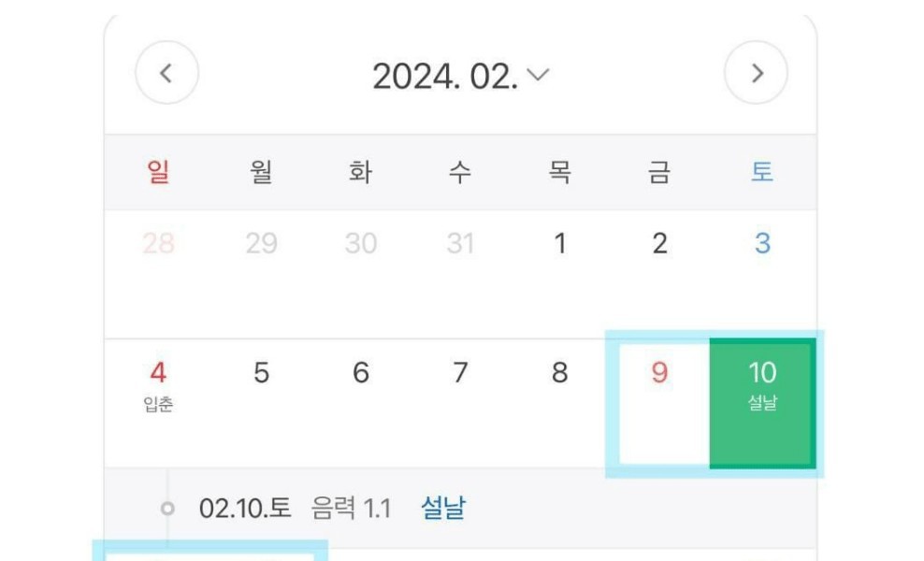Select grayed-out January 31 date
The image size is (924, 561).
point(460,244)
